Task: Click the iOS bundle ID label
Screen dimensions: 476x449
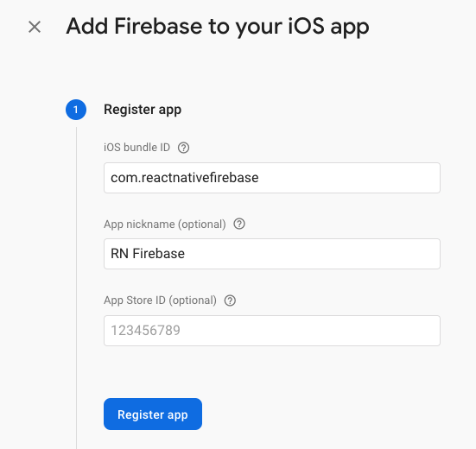Action: [136, 148]
